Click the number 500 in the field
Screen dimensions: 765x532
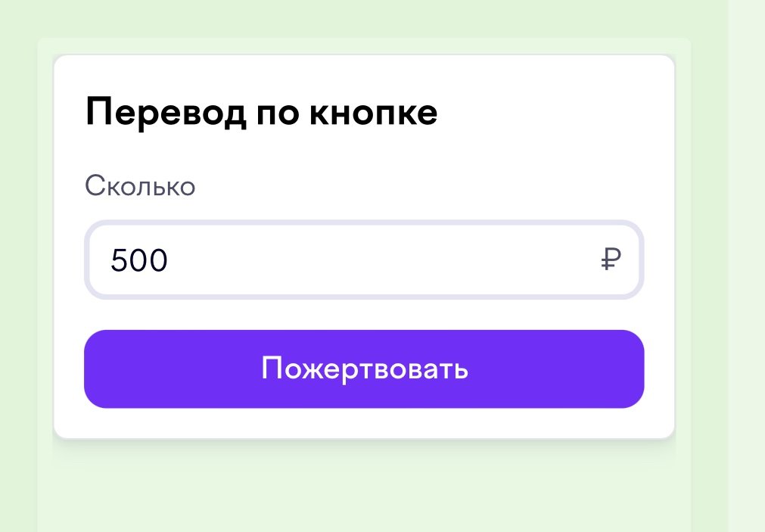point(139,260)
